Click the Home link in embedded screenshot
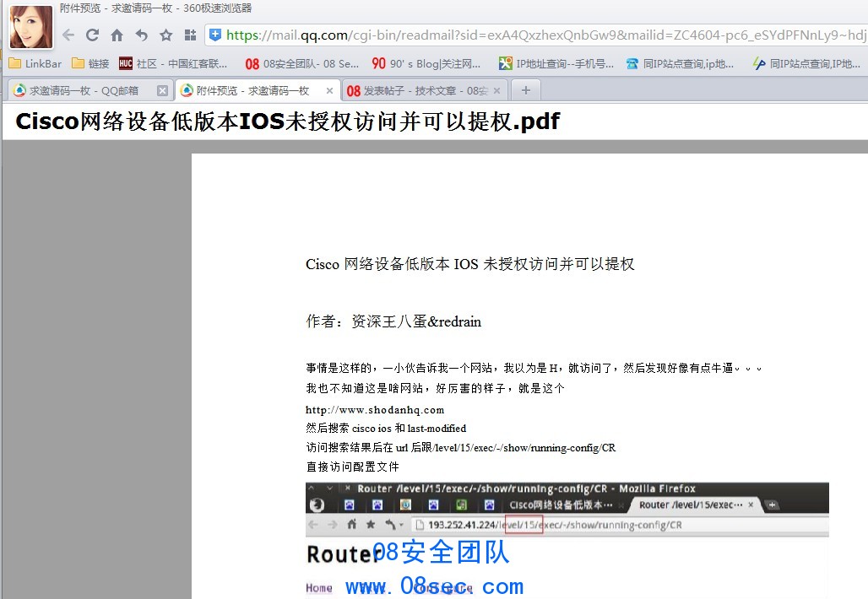The height and width of the screenshot is (599, 868). (319, 588)
